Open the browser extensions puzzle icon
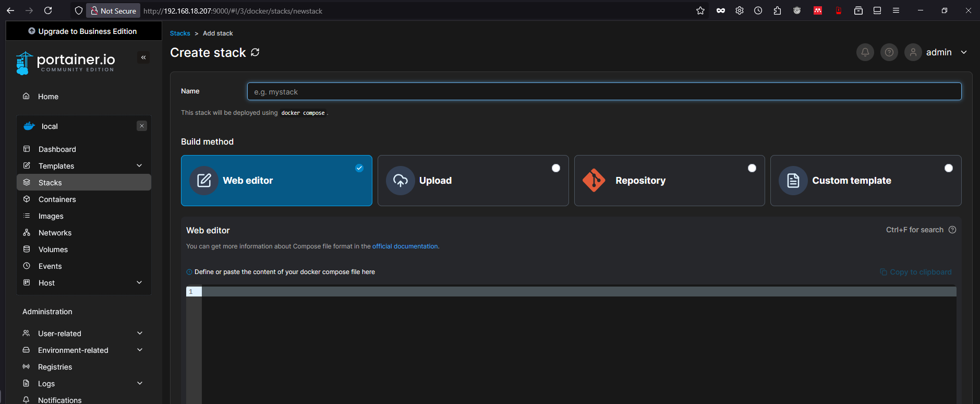 [x=777, y=10]
